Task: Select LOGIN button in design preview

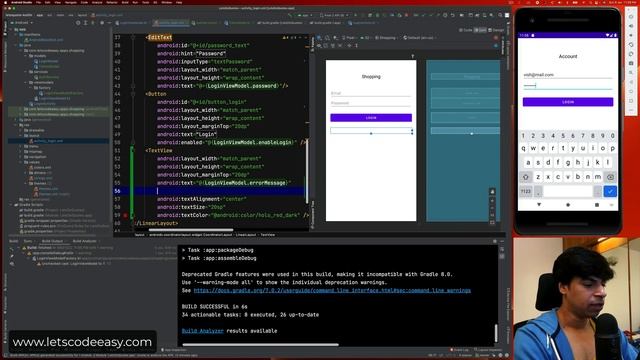Action: tap(371, 118)
